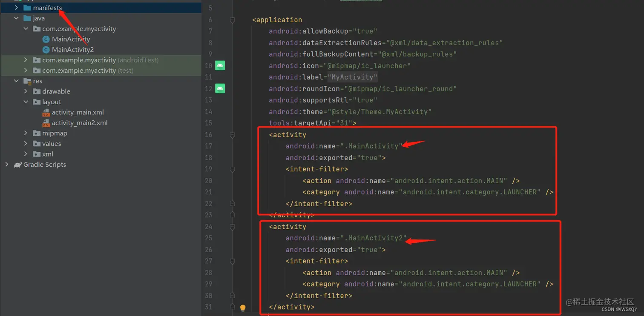This screenshot has height=316, width=644.
Task: Click the mipmap folder icon
Action: click(x=37, y=134)
